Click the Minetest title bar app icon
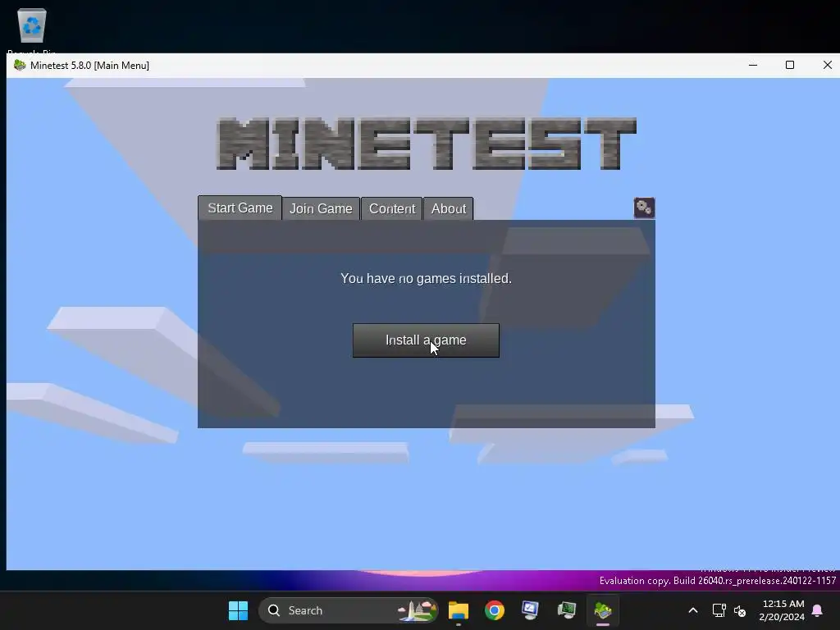840x630 pixels. tap(20, 66)
